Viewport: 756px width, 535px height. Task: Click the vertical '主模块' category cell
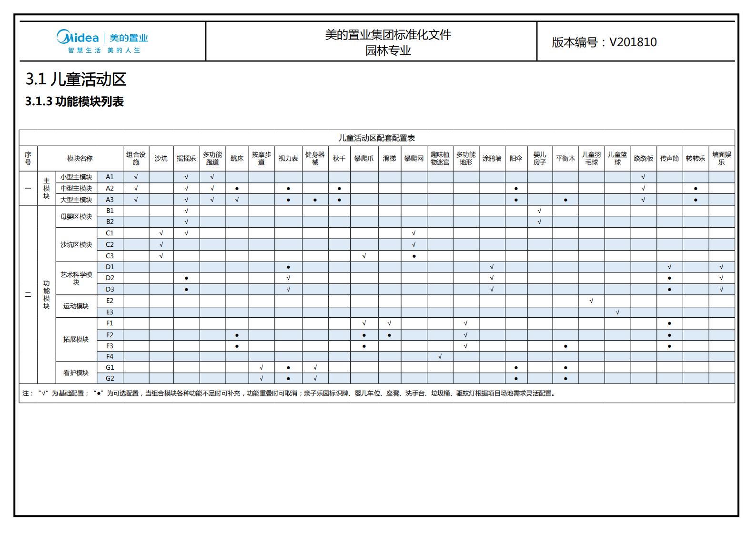click(x=46, y=188)
